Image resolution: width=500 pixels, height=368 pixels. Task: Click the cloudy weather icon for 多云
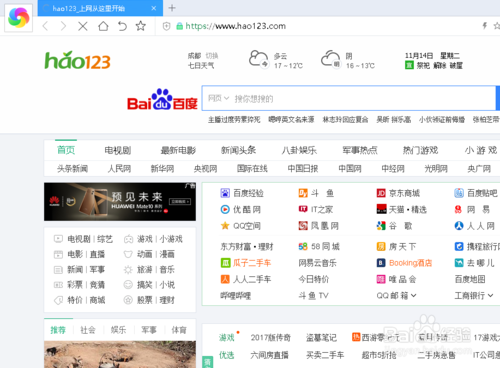point(259,59)
